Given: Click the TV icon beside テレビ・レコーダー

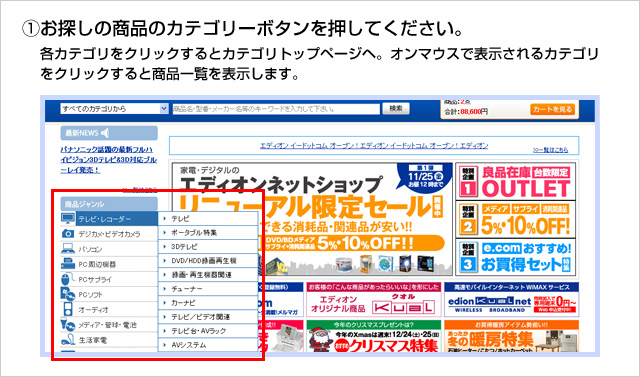Looking at the screenshot, I should [68, 219].
